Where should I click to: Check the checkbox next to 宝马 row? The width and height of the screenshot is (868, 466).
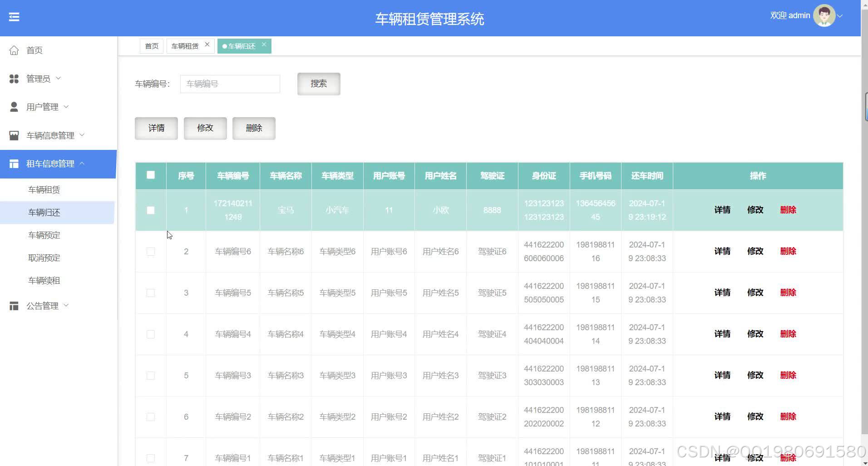click(150, 210)
